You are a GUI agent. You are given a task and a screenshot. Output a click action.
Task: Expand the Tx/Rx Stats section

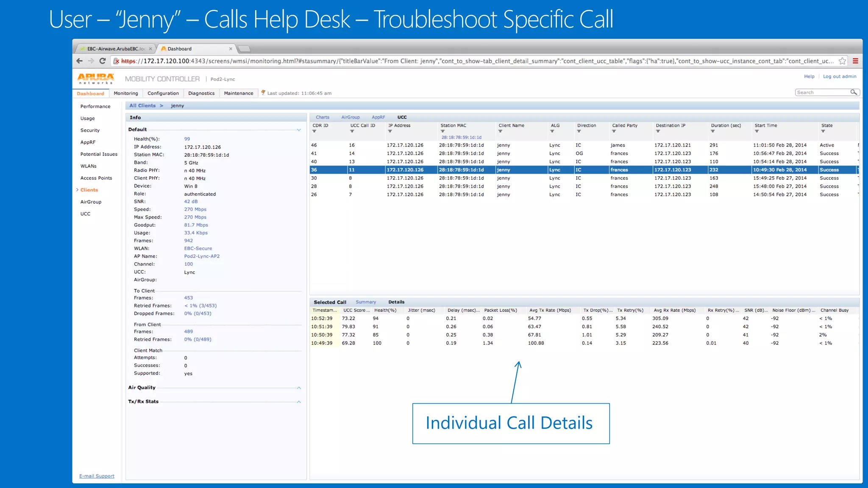tap(299, 402)
